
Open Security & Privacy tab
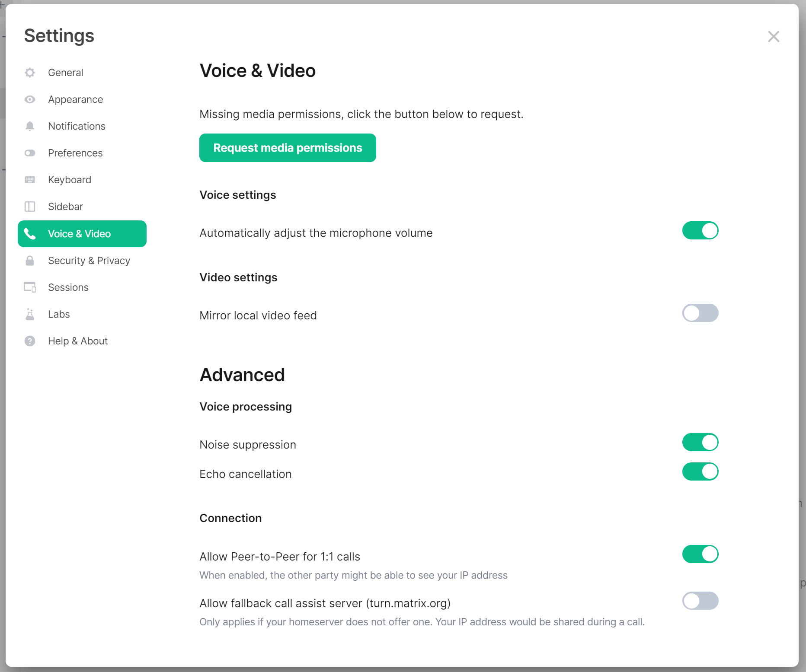[82, 261]
